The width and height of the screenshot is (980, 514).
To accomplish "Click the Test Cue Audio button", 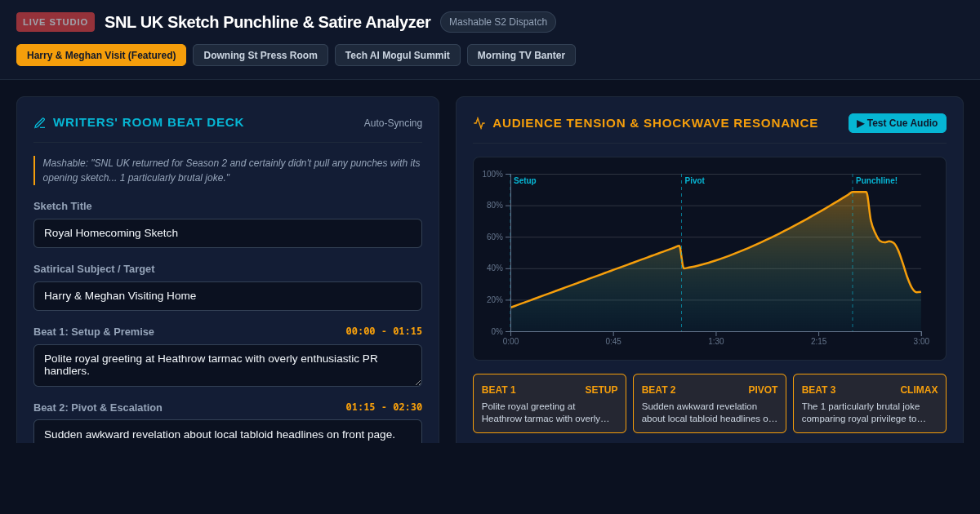I will [x=898, y=123].
